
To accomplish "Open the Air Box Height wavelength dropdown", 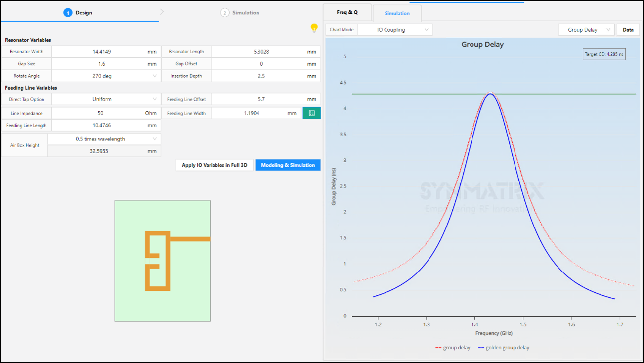I will pos(104,139).
